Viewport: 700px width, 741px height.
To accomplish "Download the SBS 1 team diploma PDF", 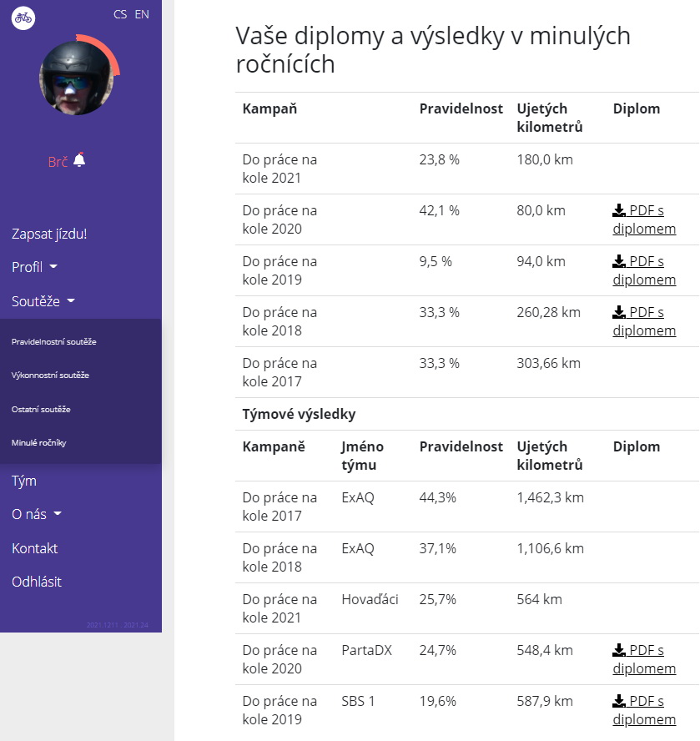I will tap(644, 710).
